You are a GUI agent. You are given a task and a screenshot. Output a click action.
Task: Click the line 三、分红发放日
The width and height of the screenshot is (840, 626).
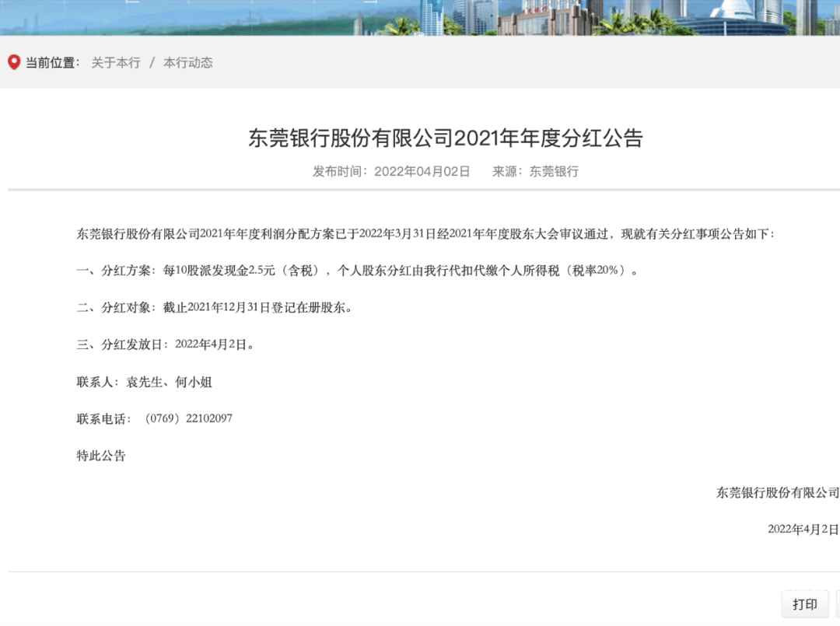tap(166, 344)
